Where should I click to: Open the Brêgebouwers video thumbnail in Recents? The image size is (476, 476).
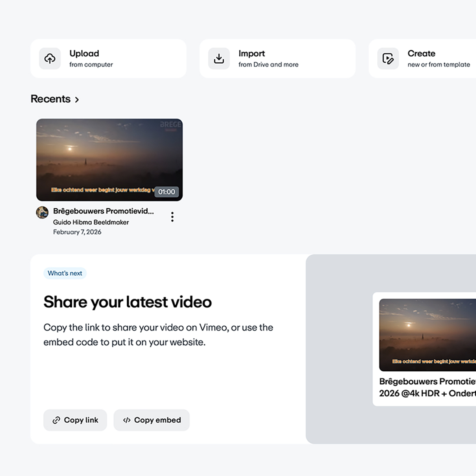pos(109,156)
